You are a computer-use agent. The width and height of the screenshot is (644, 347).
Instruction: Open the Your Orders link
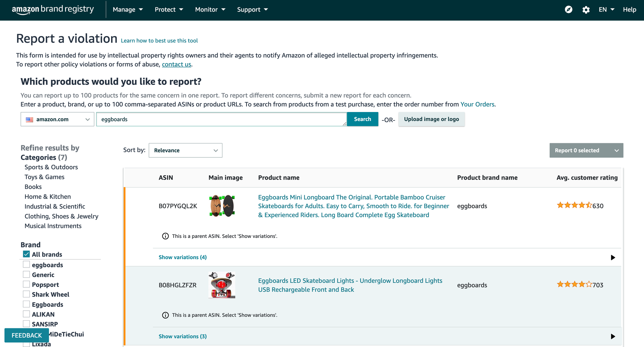[477, 104]
